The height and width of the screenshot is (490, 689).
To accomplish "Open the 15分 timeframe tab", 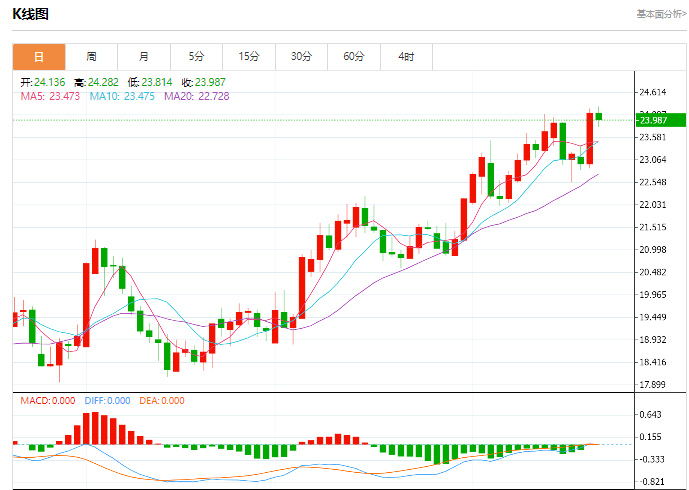I will click(249, 57).
